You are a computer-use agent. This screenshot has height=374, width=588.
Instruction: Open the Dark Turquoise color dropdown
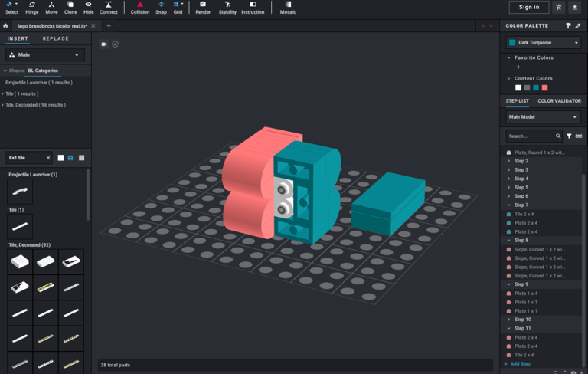coord(544,42)
